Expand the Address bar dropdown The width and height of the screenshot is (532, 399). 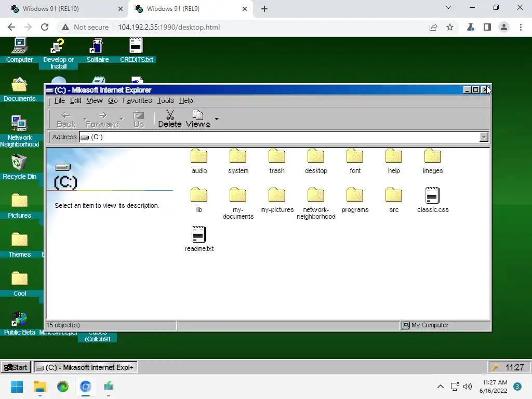[484, 137]
